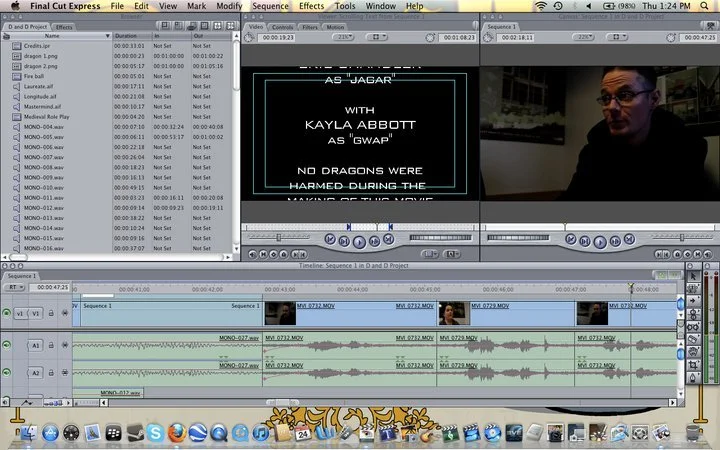Go to previous edit in Canvas
Image resolution: width=720 pixels, height=450 pixels.
571,239
